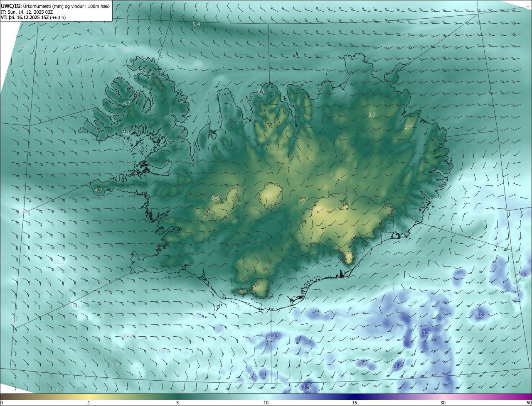Select the 5 tick on the color scale
Viewport: 532px width, 406px height.
click(177, 403)
